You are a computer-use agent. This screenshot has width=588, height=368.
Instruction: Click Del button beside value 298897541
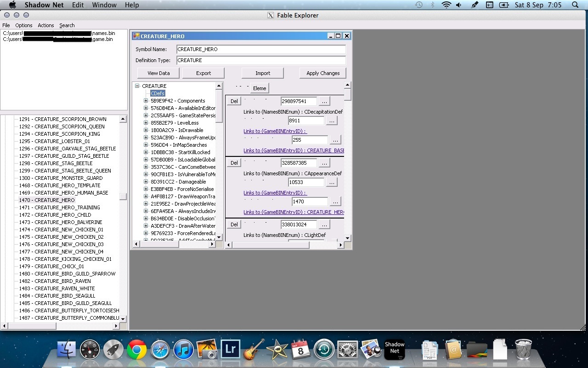point(234,101)
